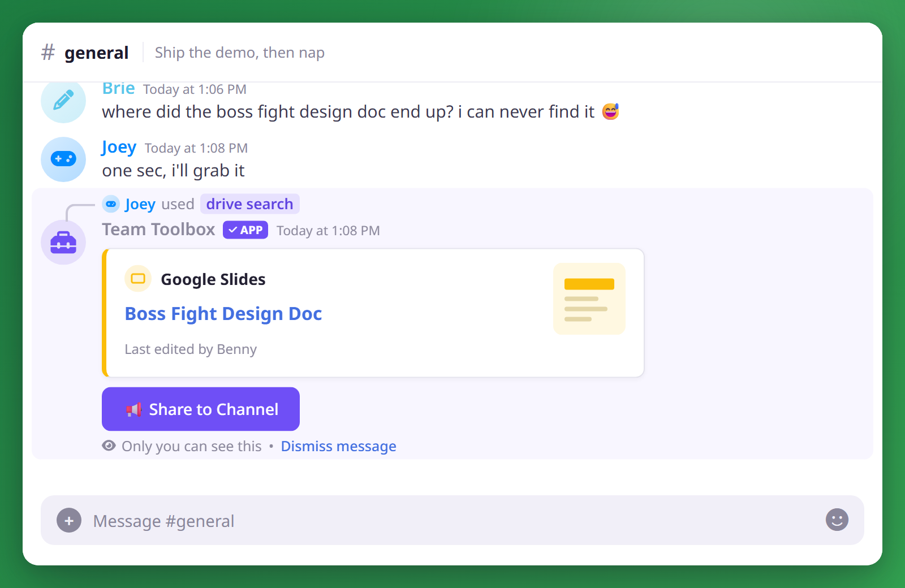Click the message one sec, i'll grab it

tap(174, 171)
